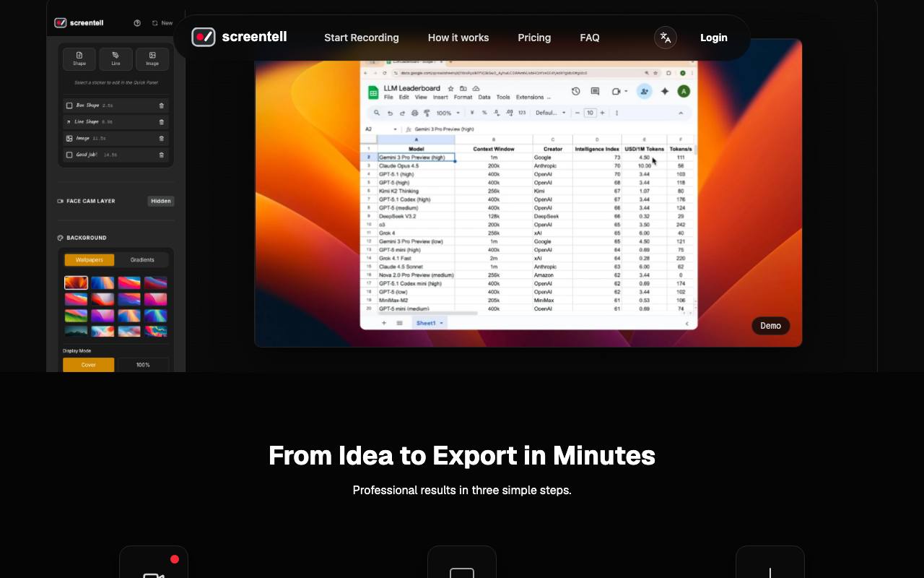
Task: Choose the selected orange wallpaper thumbnail
Action: pyautogui.click(x=76, y=282)
